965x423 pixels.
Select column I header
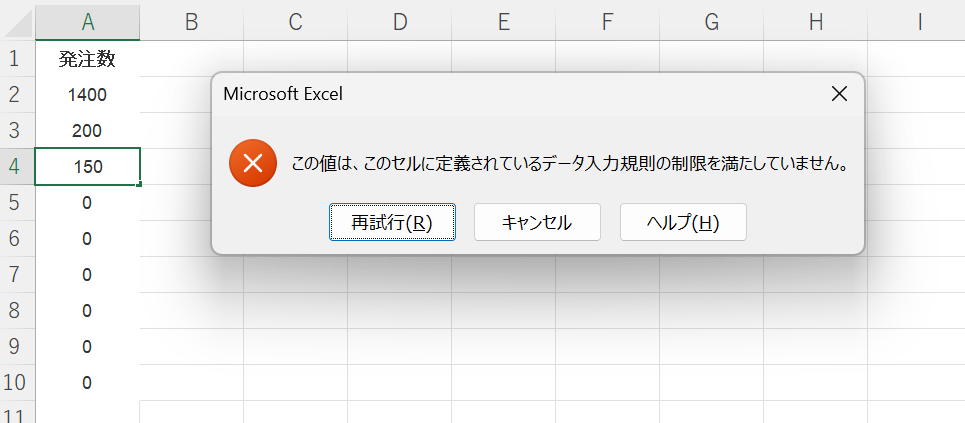[x=919, y=22]
